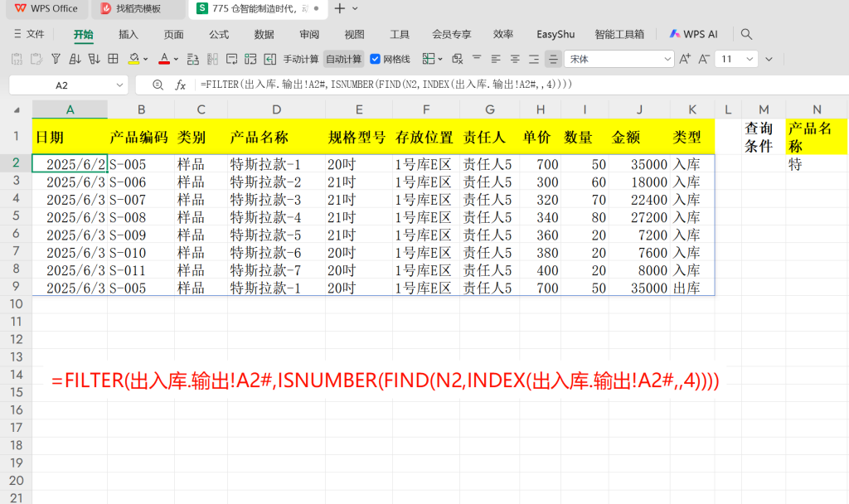Click cell N2 containing 特
Screen dimensions: 849x504
(817, 164)
